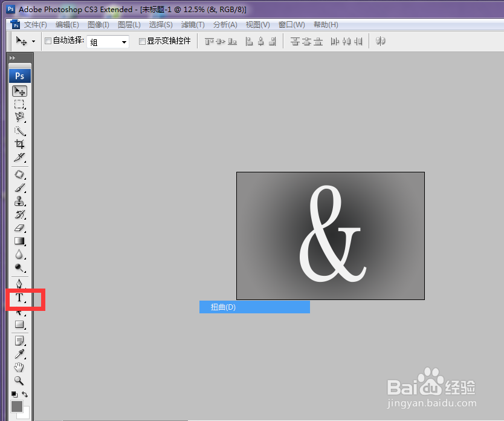
Task: Click the Auto-Align Layers icon
Action: pyautogui.click(x=381, y=41)
